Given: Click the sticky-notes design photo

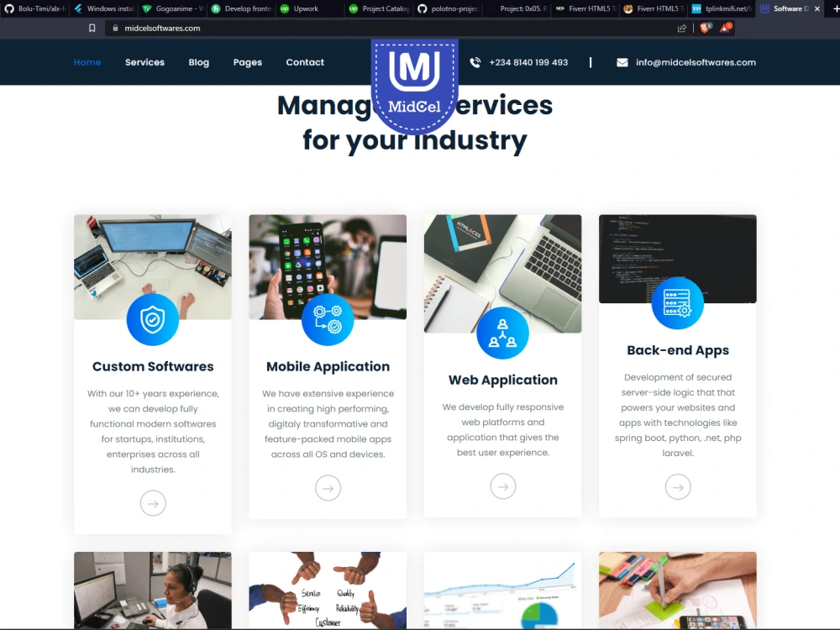Looking at the screenshot, I should point(678,591).
